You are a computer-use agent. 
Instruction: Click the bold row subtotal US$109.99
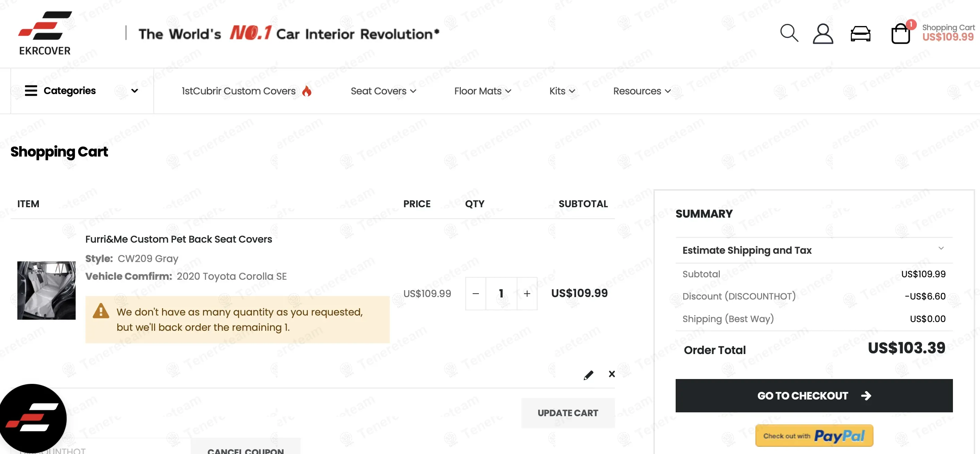tap(579, 293)
